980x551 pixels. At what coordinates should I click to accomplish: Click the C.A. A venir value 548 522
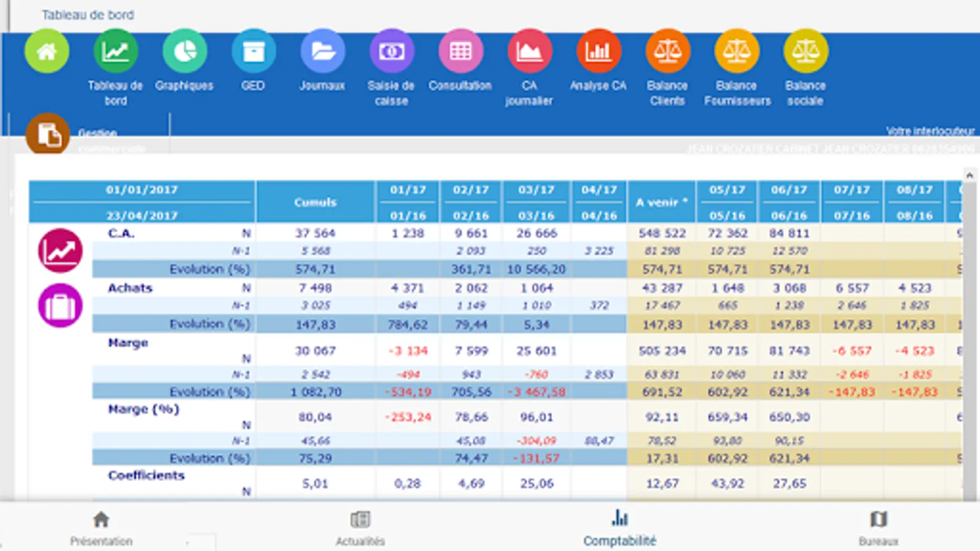click(x=662, y=233)
